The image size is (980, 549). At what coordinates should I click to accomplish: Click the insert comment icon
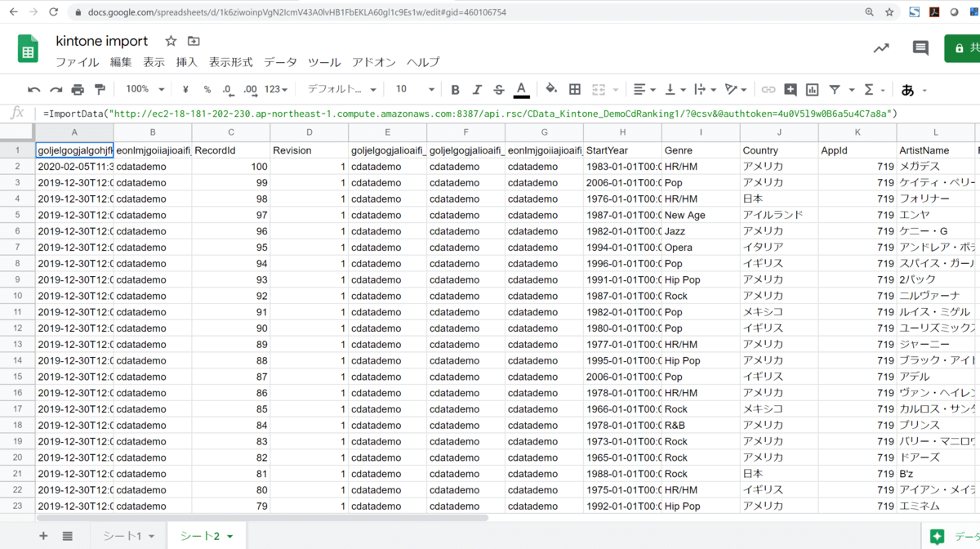tap(790, 90)
